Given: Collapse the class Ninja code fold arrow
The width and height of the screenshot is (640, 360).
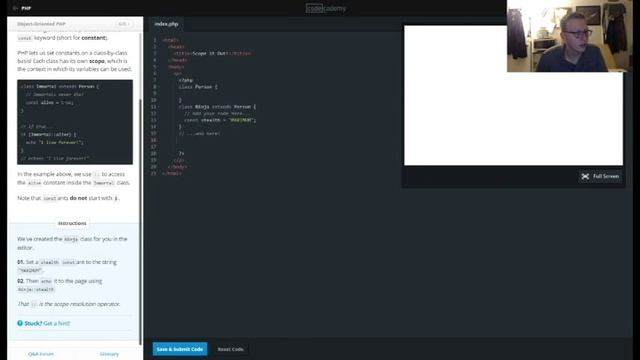Looking at the screenshot, I should click(159, 107).
